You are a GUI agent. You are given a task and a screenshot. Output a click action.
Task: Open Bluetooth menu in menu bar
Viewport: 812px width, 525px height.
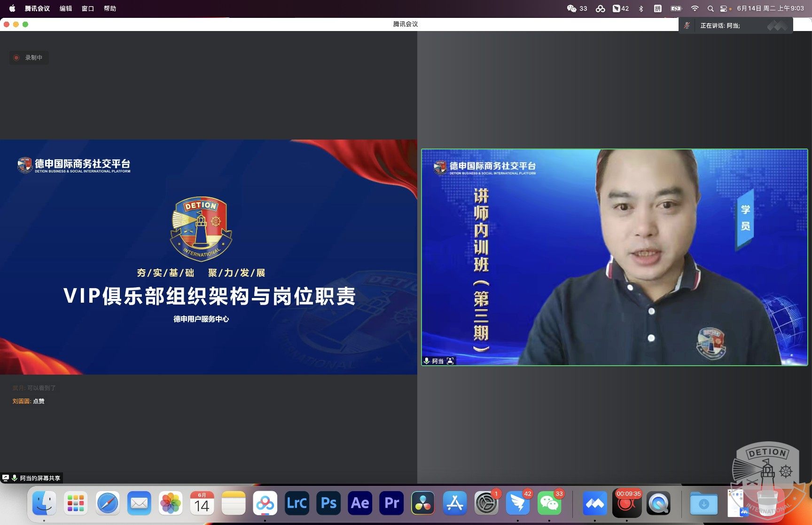tap(641, 8)
